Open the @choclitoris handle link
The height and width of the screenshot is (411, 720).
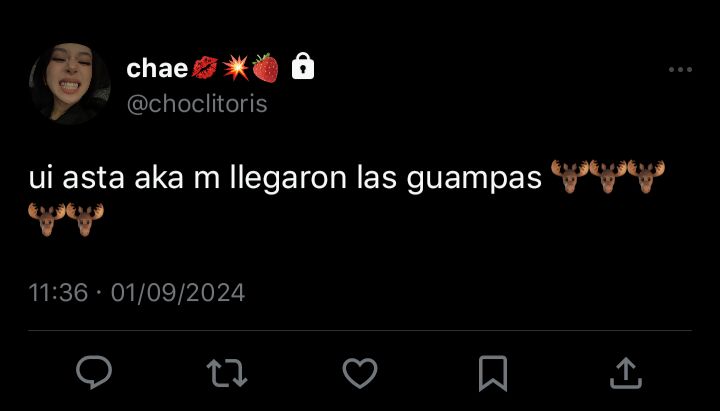click(197, 104)
